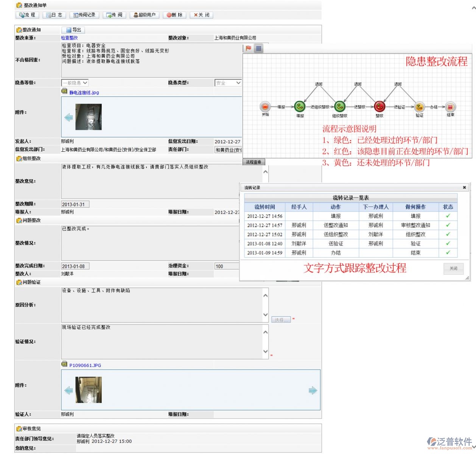
Task: Click the 不合格因素 description text box
Action: (x=151, y=60)
